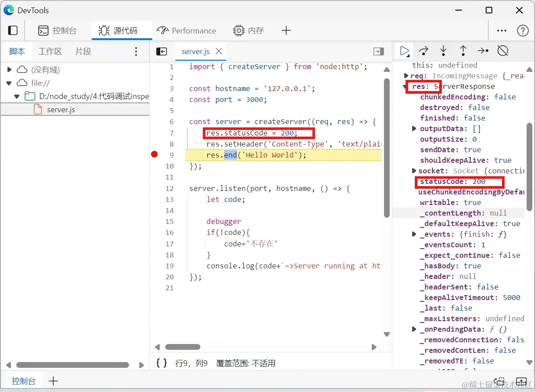535x392 pixels.
Task: Expand the (没有域) tree node
Action: [x=10, y=70]
